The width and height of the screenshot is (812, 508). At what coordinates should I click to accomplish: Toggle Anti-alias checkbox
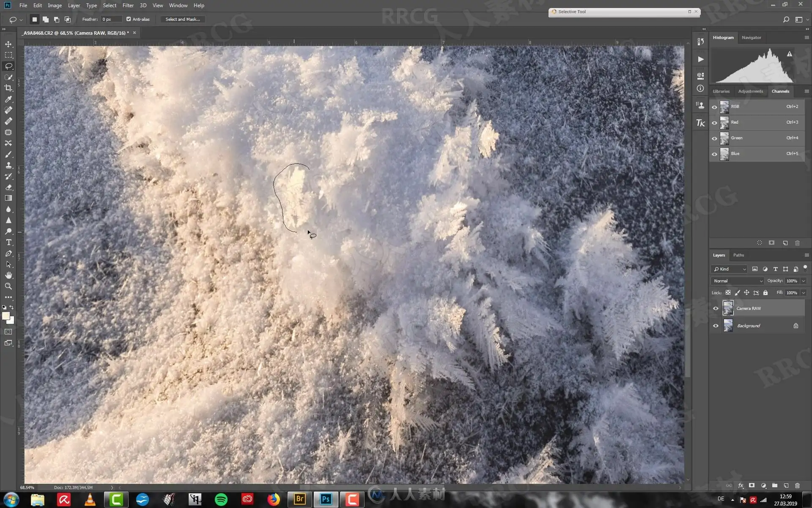coord(129,19)
